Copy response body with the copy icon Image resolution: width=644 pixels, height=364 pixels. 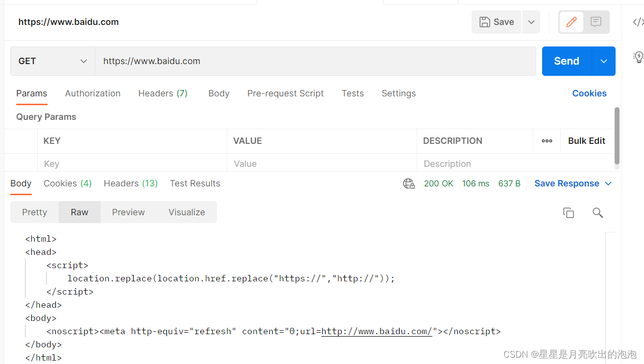pyautogui.click(x=569, y=212)
